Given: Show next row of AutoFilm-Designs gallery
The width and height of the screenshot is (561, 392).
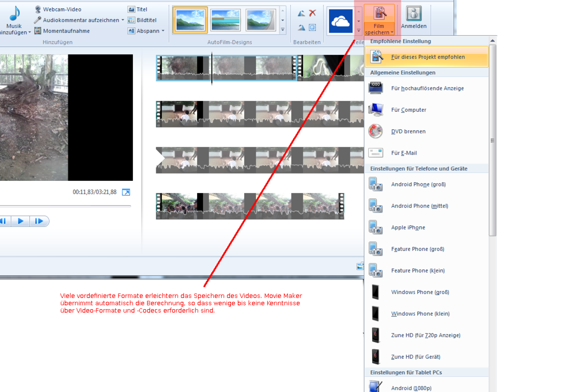Looking at the screenshot, I should click(283, 20).
